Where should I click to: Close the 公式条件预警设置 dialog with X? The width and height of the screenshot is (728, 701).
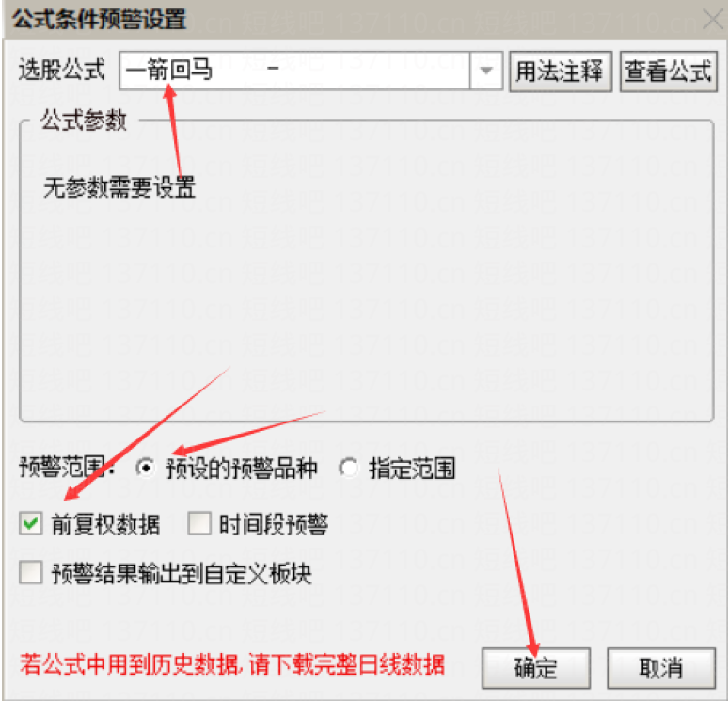click(x=713, y=20)
